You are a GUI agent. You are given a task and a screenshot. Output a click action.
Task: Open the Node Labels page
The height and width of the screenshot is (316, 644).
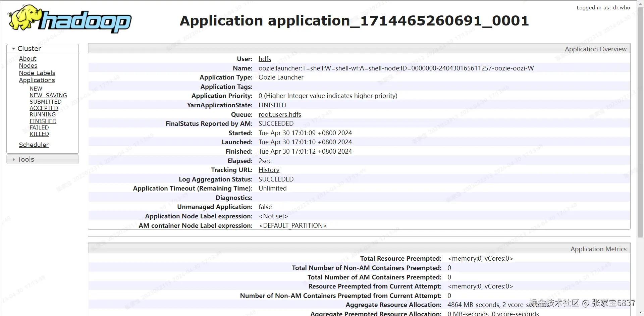(37, 73)
